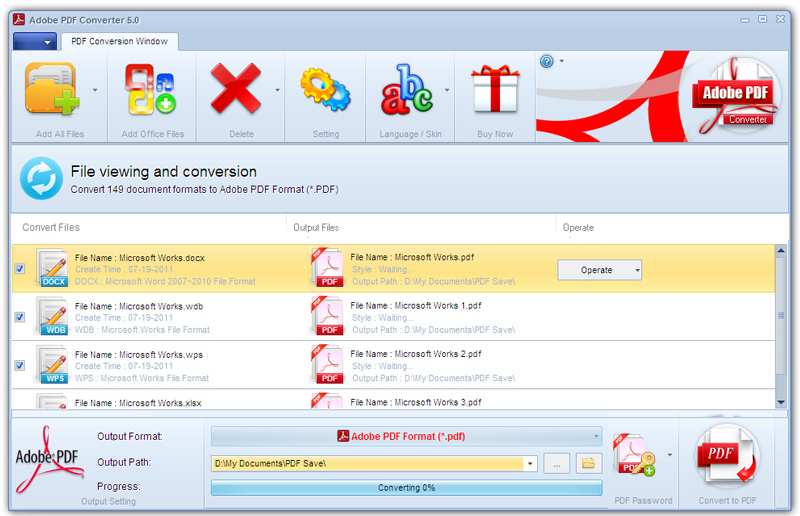Select the Microsoft Works.wdb file name text

[x=139, y=306]
